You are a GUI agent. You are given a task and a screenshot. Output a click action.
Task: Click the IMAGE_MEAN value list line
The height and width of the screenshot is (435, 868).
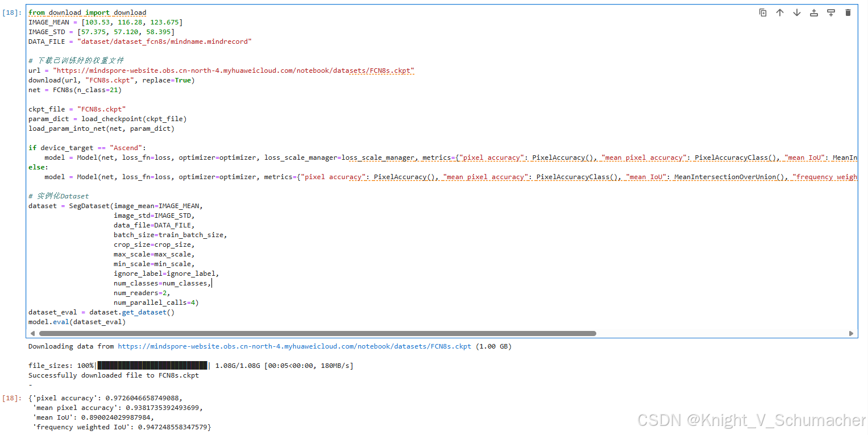coord(105,22)
